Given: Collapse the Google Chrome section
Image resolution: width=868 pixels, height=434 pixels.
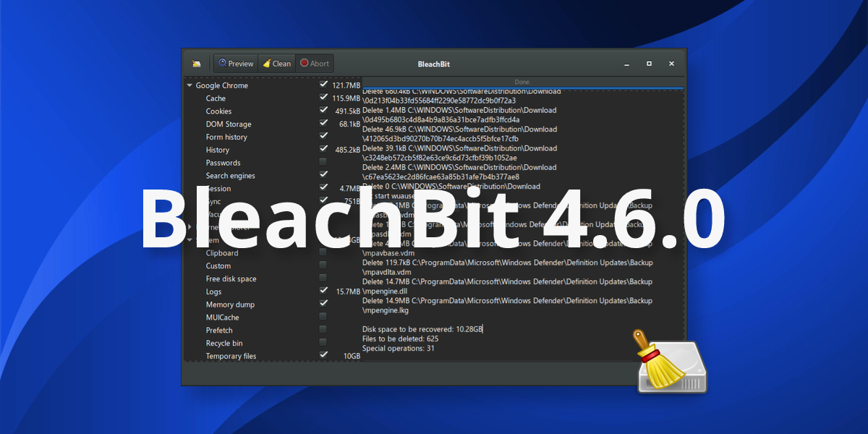Looking at the screenshot, I should [190, 85].
